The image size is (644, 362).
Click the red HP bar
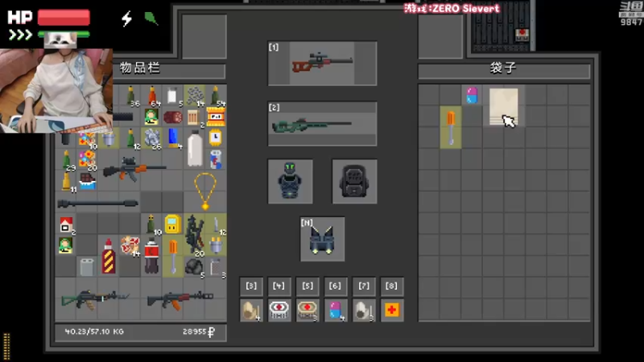64,18
